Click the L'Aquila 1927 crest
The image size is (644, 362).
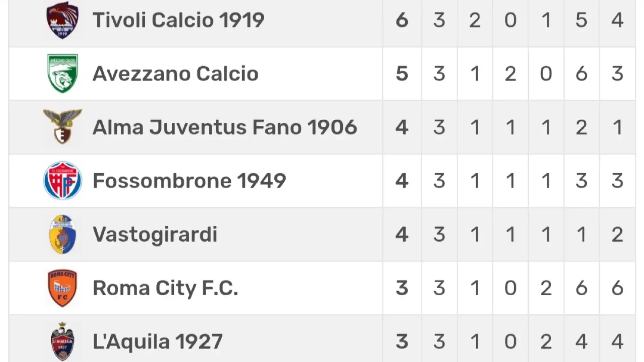[62, 342]
